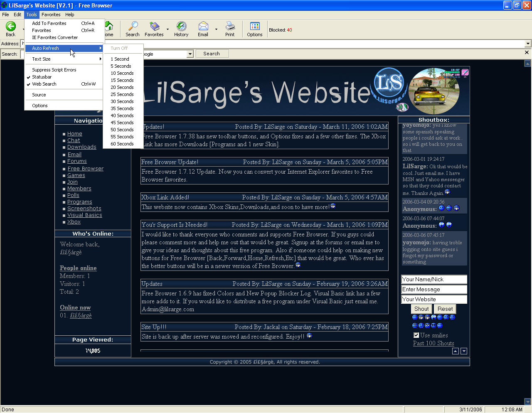Expand the Text Size submenu

pos(64,59)
